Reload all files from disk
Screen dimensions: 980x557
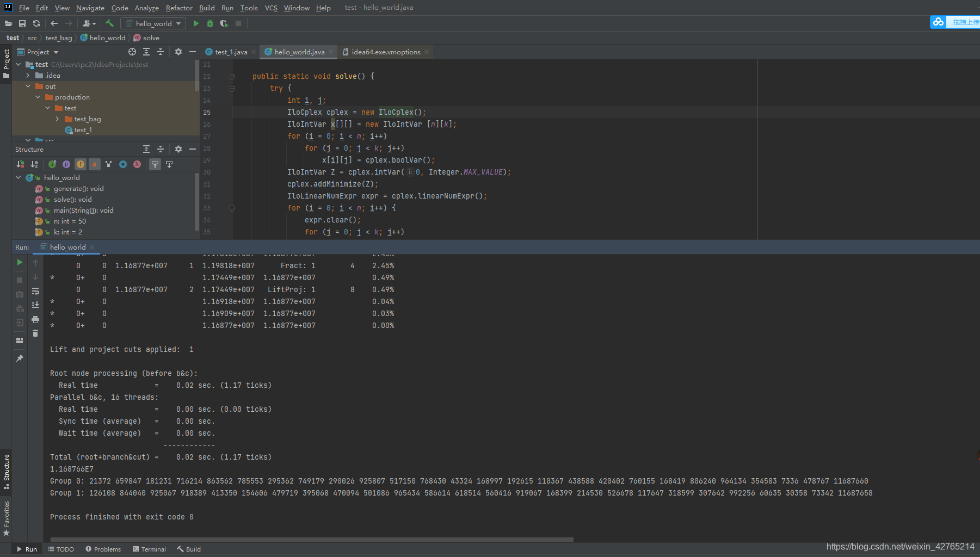36,23
